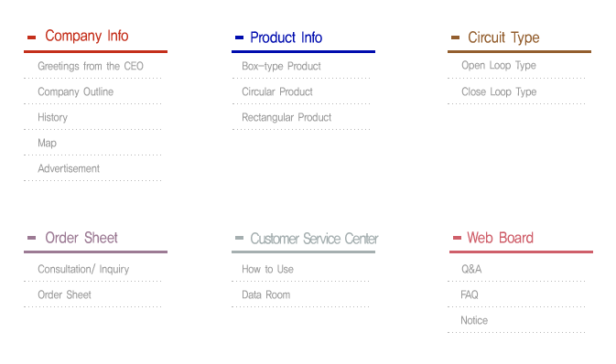The height and width of the screenshot is (364, 616).
Task: Open the Order Sheet section heading
Action: [81, 238]
